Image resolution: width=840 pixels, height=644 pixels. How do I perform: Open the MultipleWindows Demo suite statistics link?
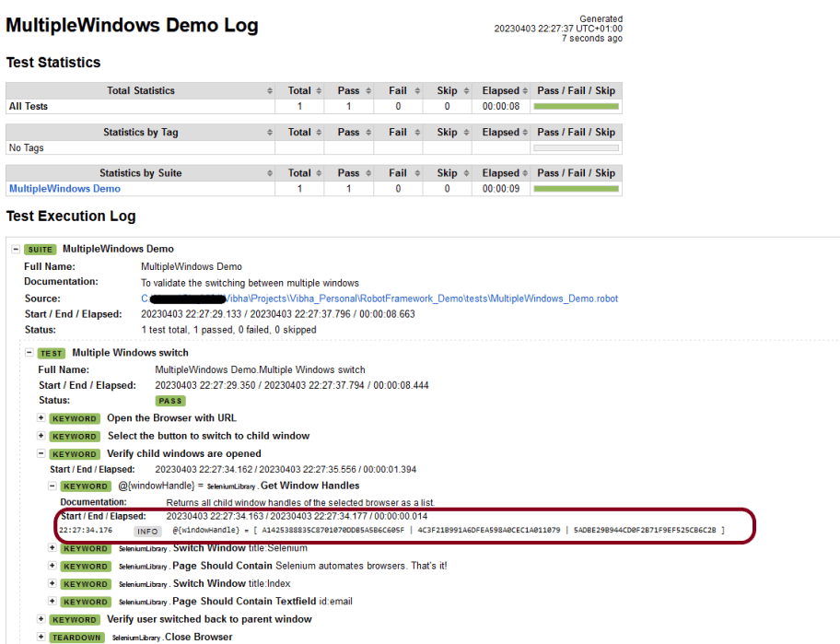coord(64,189)
